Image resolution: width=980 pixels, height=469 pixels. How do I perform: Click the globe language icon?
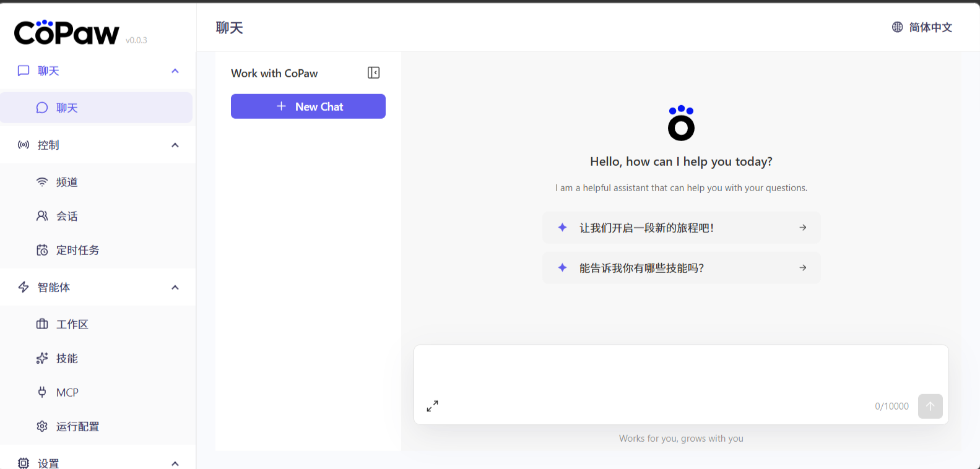[897, 27]
